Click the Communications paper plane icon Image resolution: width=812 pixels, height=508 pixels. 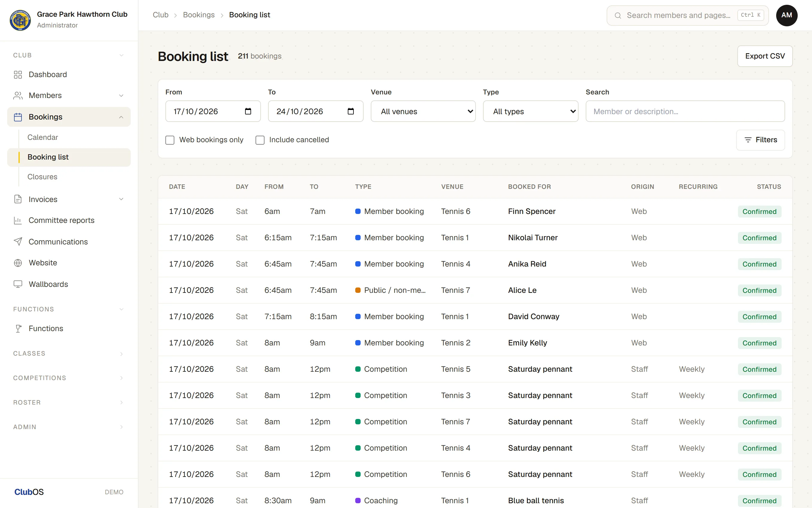tap(18, 241)
